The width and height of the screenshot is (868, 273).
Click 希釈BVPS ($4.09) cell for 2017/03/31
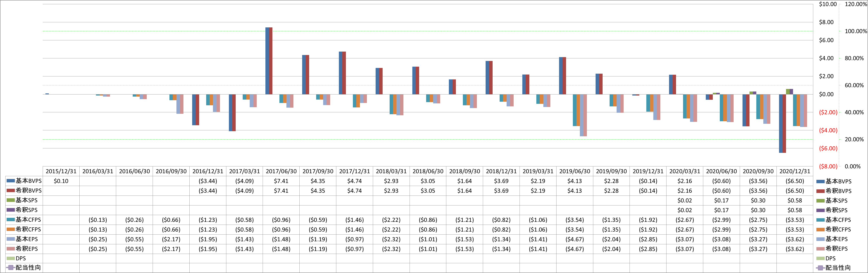[x=245, y=191]
